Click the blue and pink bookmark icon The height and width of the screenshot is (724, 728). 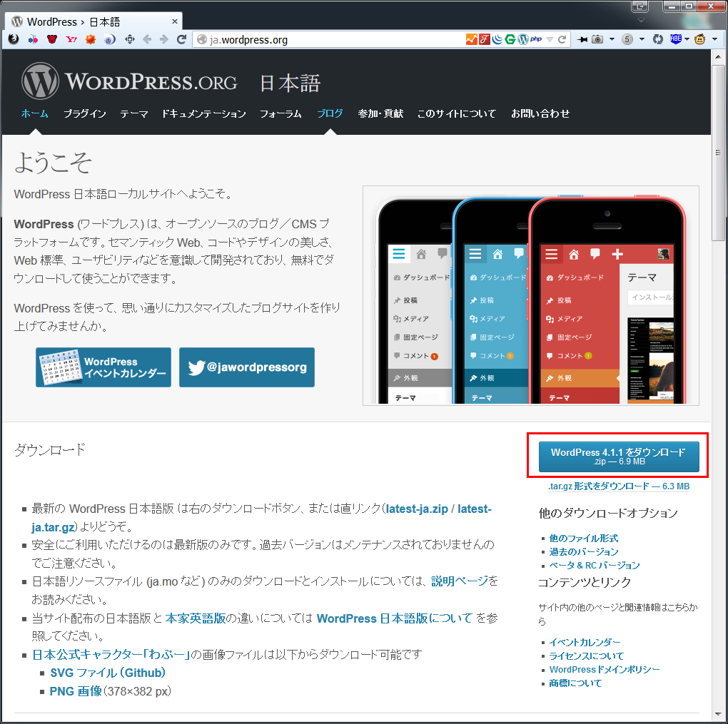tap(33, 39)
